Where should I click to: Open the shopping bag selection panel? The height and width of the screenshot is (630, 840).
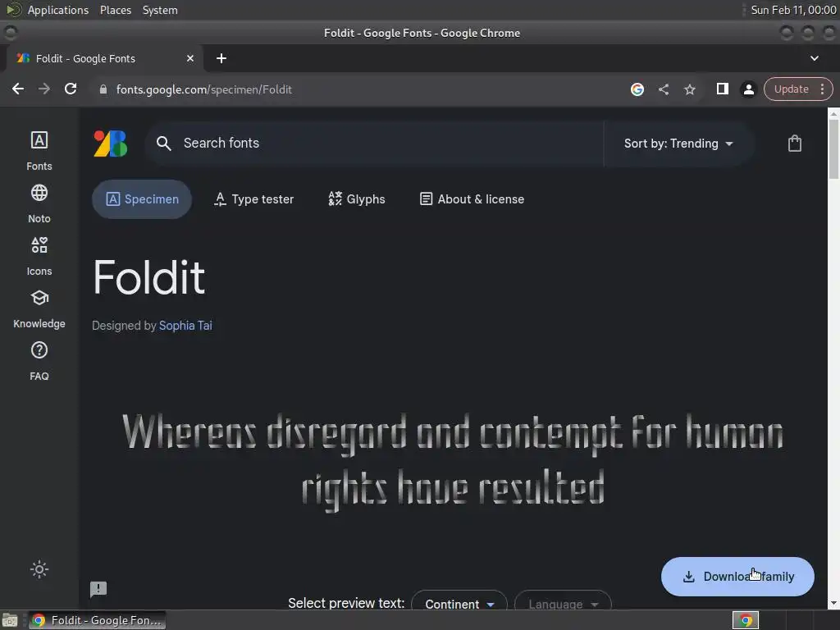(794, 143)
